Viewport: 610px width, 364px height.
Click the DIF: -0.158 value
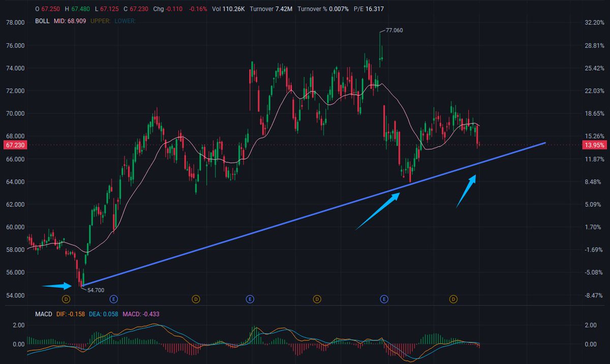(72, 314)
